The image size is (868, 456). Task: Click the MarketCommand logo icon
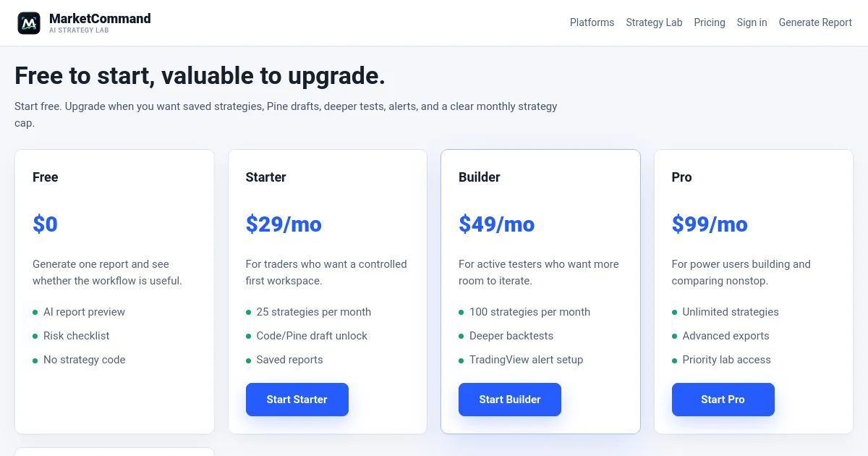click(29, 23)
